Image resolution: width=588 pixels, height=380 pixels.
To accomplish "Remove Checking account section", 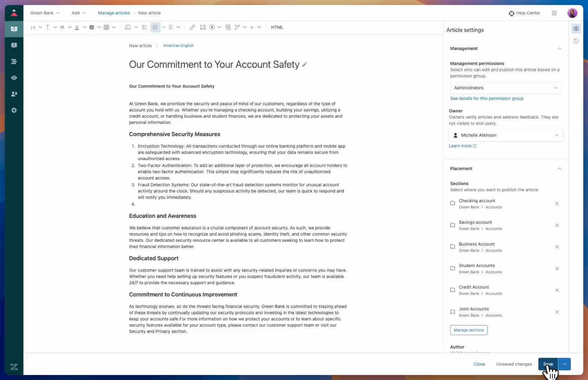I will coord(557,204).
